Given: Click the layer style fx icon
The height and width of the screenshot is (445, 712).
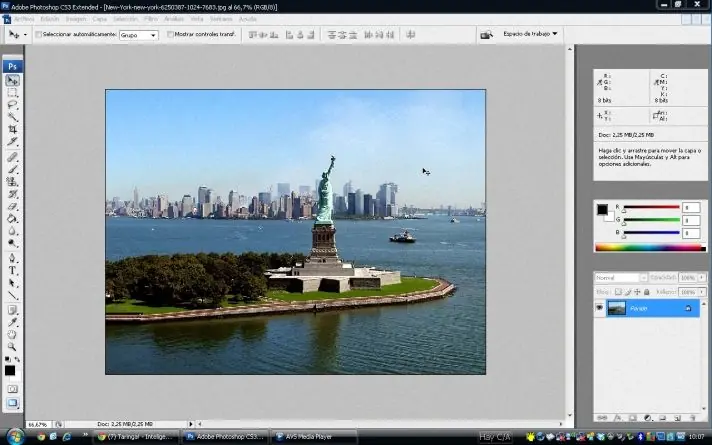Looking at the screenshot, I should pyautogui.click(x=618, y=418).
